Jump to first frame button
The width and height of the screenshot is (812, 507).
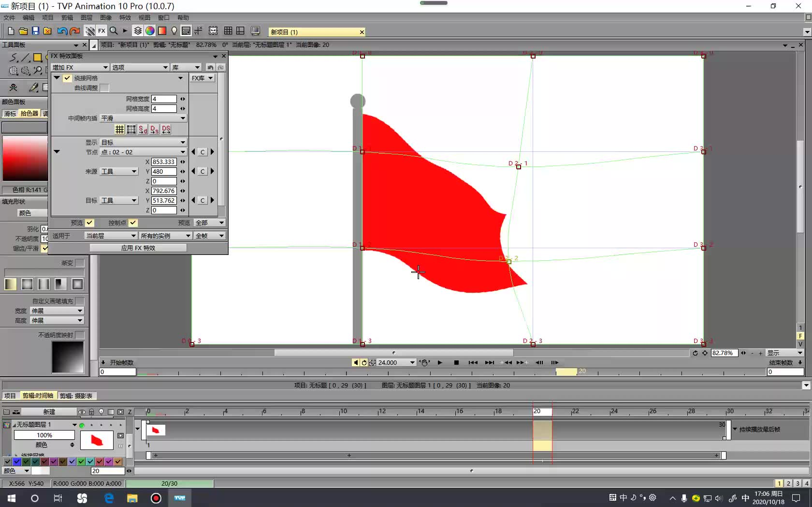(473, 362)
